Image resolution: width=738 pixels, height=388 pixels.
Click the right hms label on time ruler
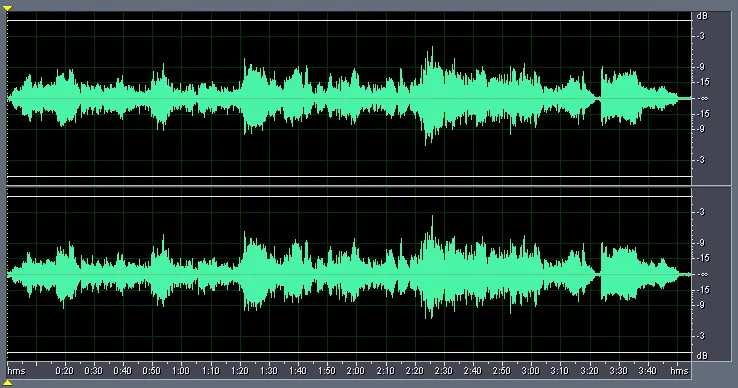[679, 371]
